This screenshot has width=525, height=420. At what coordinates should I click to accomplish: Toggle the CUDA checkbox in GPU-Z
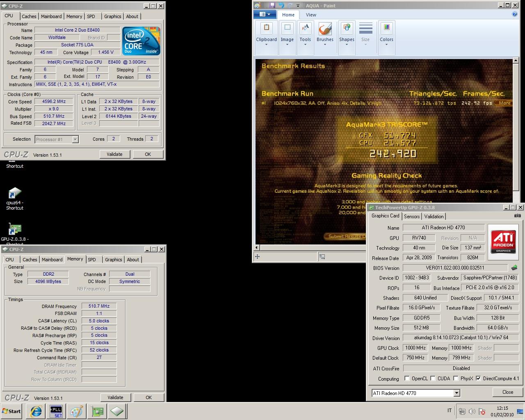click(x=433, y=379)
